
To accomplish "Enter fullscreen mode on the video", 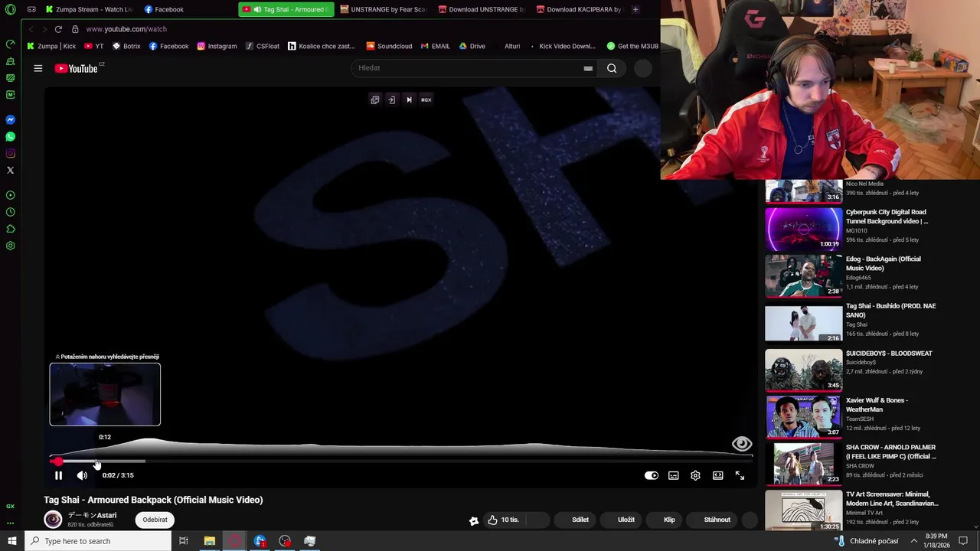I will (740, 475).
